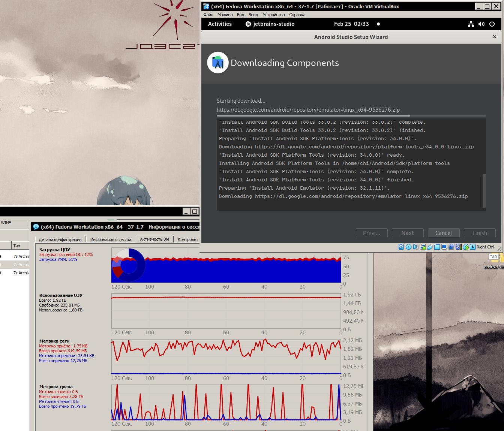This screenshot has height=431, width=504.
Task: Click the audio status bar icon
Action: click(x=416, y=247)
